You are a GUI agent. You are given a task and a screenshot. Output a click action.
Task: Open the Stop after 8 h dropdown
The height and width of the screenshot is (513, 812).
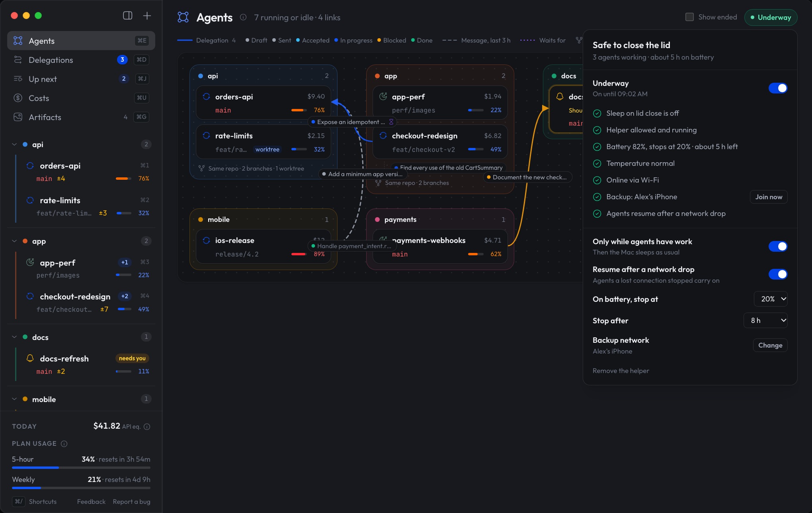click(x=765, y=321)
